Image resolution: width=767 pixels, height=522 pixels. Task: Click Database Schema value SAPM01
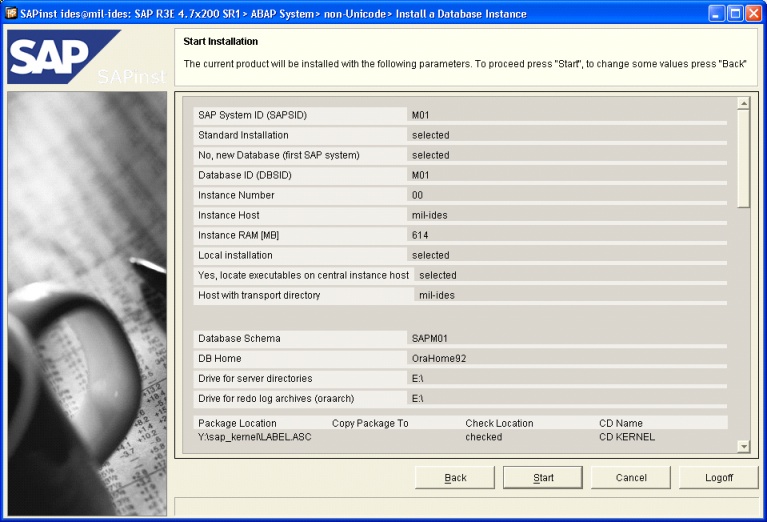coord(429,339)
